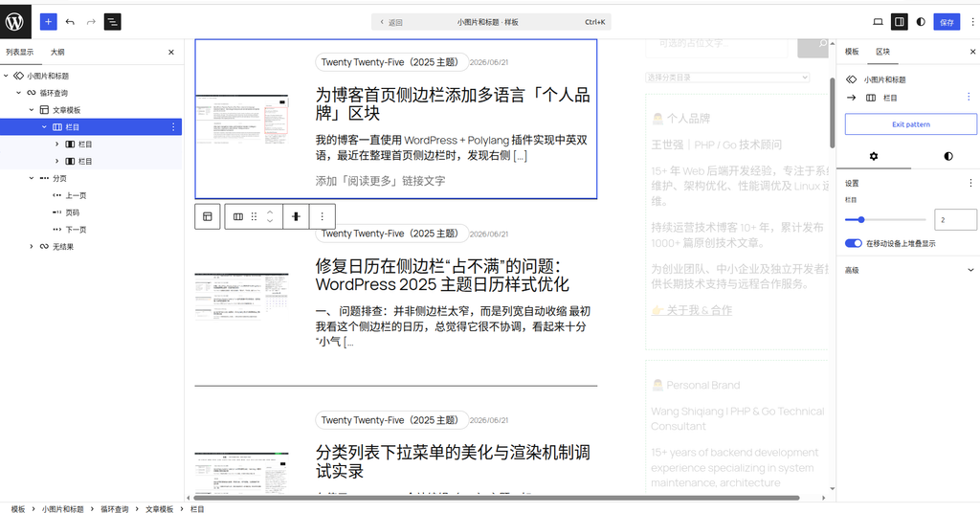Open 设置 panel options menu
Viewport: 980px width, 513px height.
[x=970, y=183]
